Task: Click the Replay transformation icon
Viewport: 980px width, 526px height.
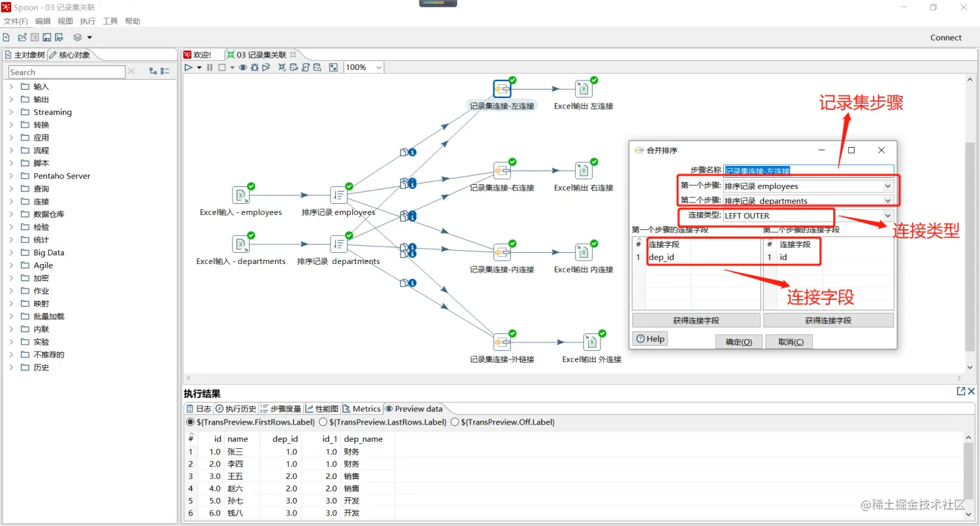Action: click(266, 67)
